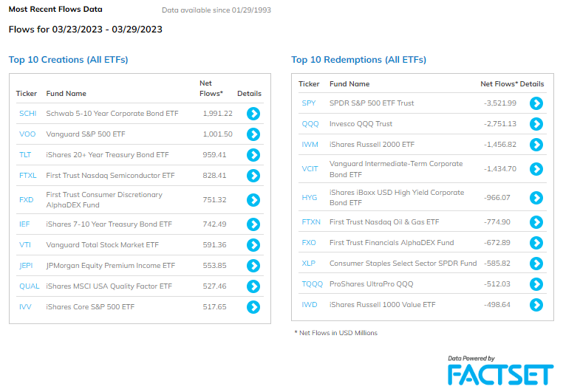Viewport: 563px width, 392px height.
Task: Open details arrow for SCHI row
Action: coord(253,114)
